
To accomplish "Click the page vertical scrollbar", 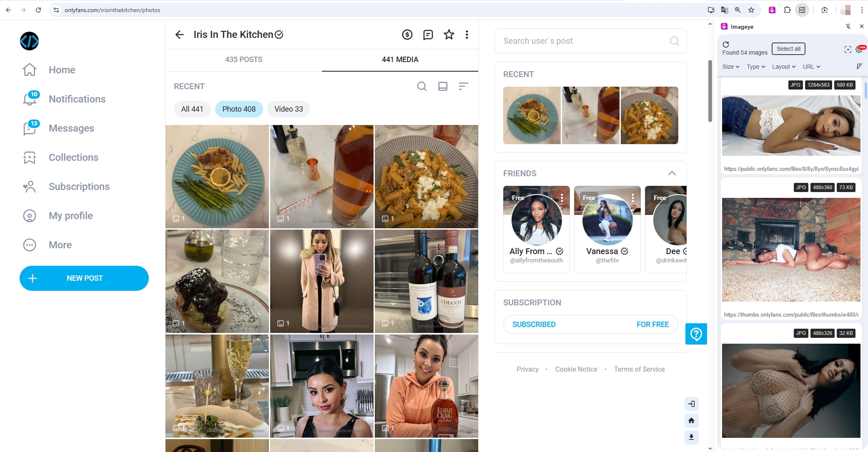I will click(x=710, y=91).
